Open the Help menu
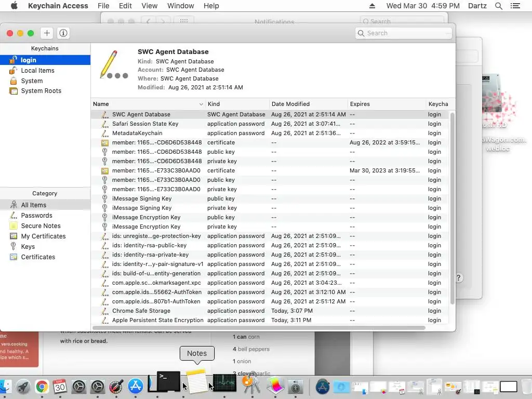This screenshot has width=532, height=399. point(211,6)
